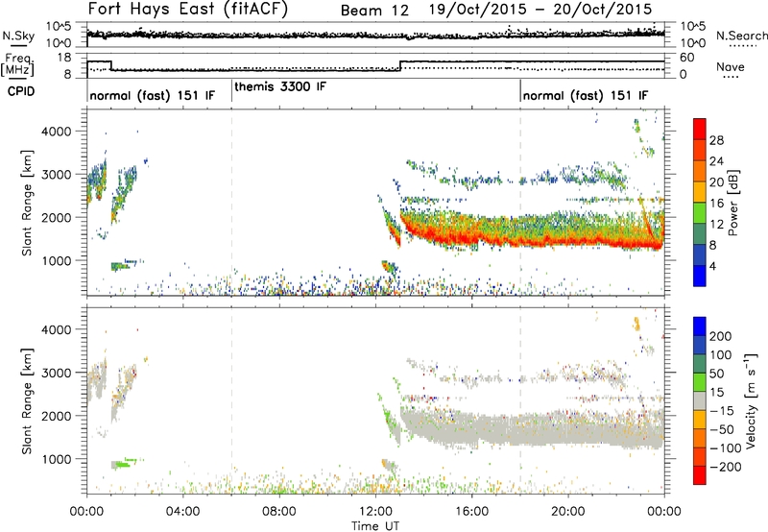This screenshot has height=532, width=768.
Task: Click the '20:00' time tick label
Action: pos(568,512)
